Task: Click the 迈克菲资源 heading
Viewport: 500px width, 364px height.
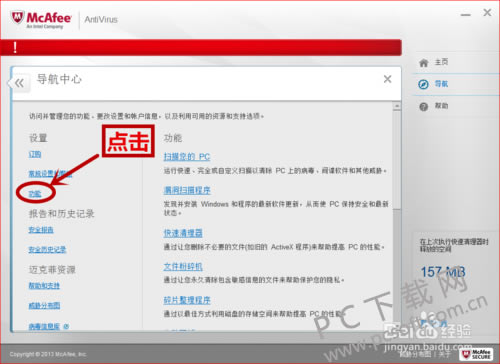Action: click(52, 270)
